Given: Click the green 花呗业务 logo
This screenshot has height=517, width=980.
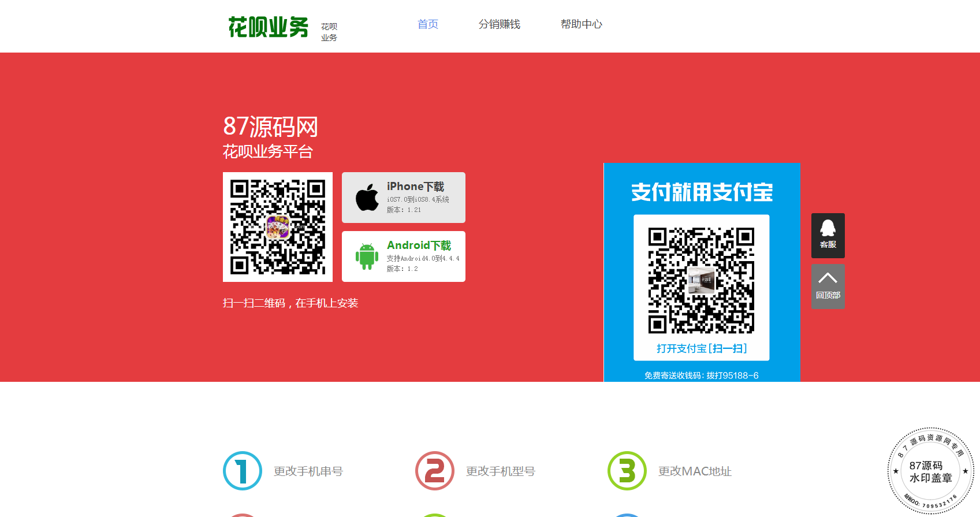Looking at the screenshot, I should coord(269,27).
